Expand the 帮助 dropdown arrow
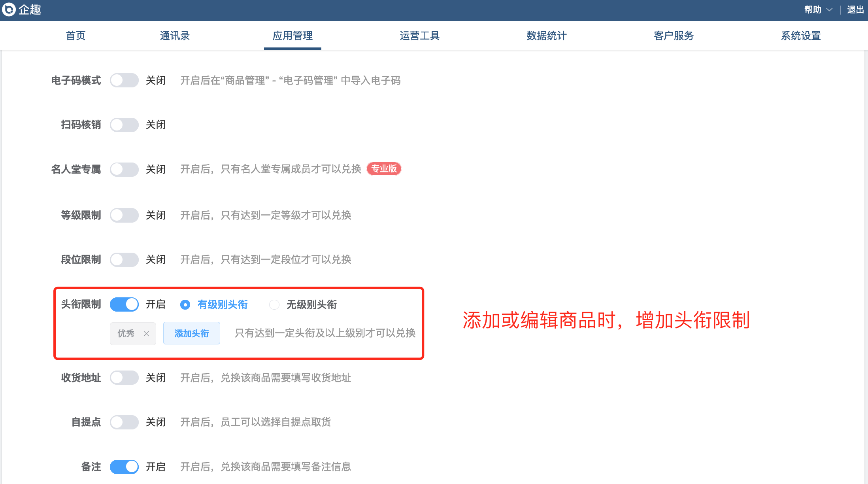This screenshot has height=484, width=868. pyautogui.click(x=829, y=10)
